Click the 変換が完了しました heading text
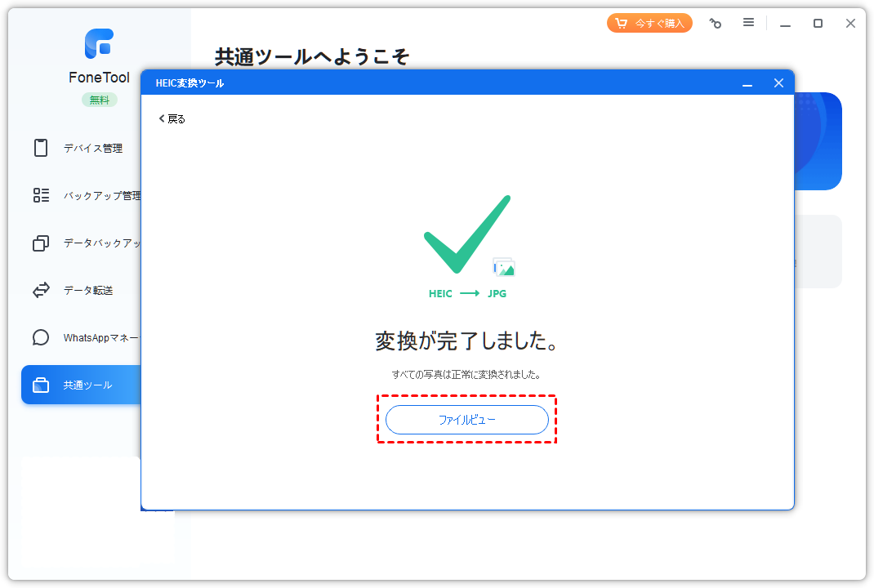Screen dimensions: 874x588 coord(466,341)
